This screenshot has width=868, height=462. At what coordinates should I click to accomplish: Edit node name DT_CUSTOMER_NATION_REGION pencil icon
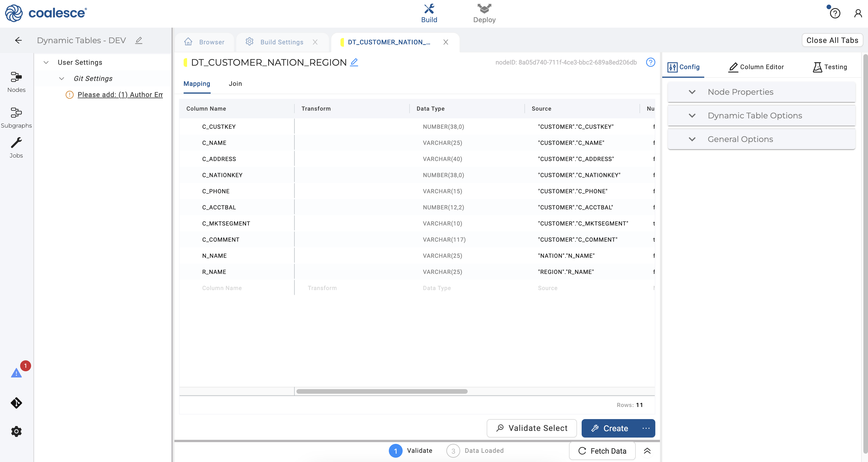354,63
